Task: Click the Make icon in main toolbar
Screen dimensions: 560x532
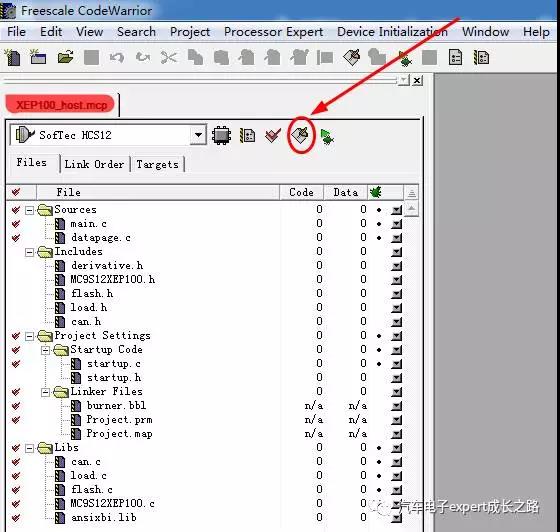Action: (351, 57)
